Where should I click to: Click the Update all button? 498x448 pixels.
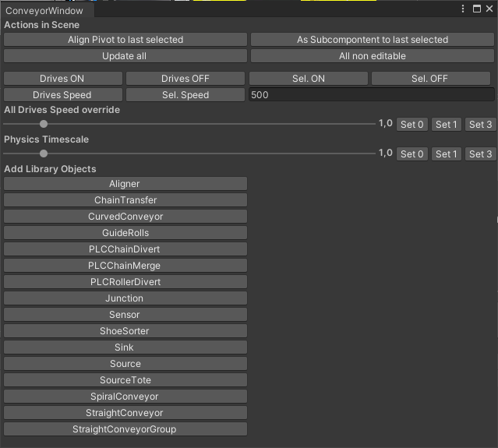(125, 56)
